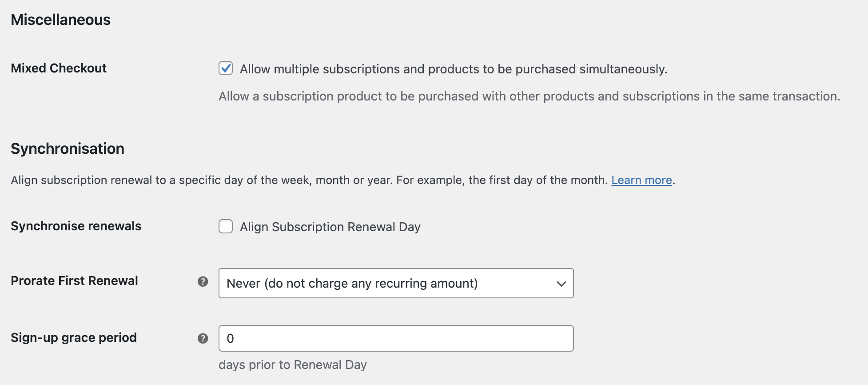
Task: Click help icon beside Sign-up grace period
Action: (x=203, y=338)
